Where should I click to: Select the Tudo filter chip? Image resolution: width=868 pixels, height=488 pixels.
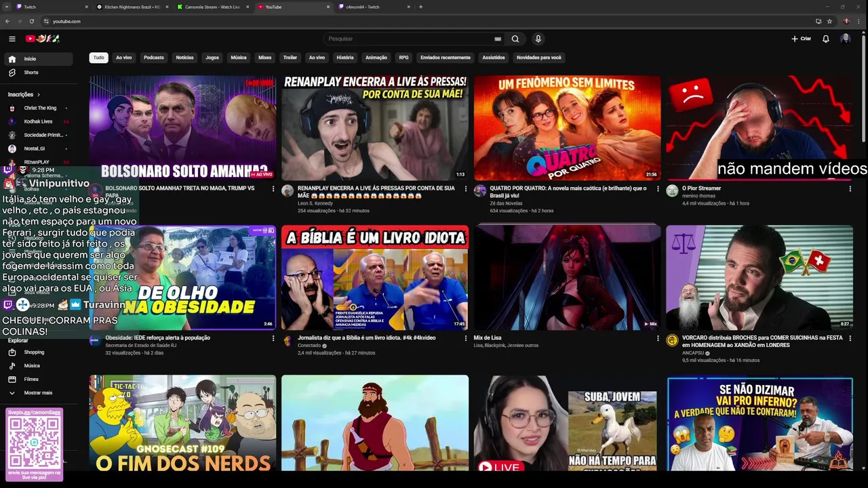99,58
